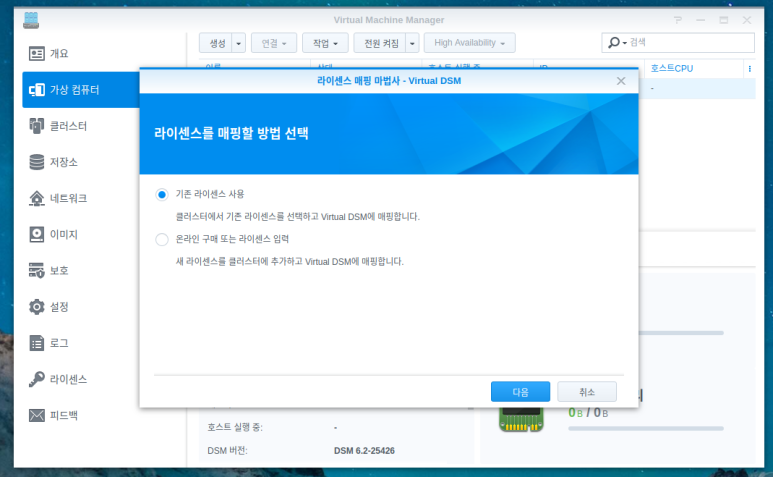Viewport: 773px width, 477px height.
Task: Open the 저장소 storage icon
Action: point(36,162)
